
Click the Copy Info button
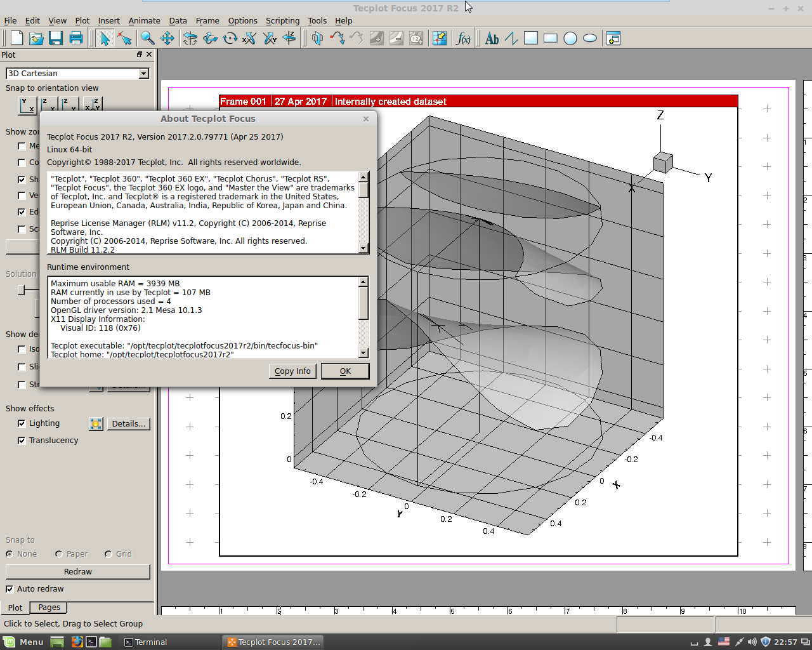[292, 371]
